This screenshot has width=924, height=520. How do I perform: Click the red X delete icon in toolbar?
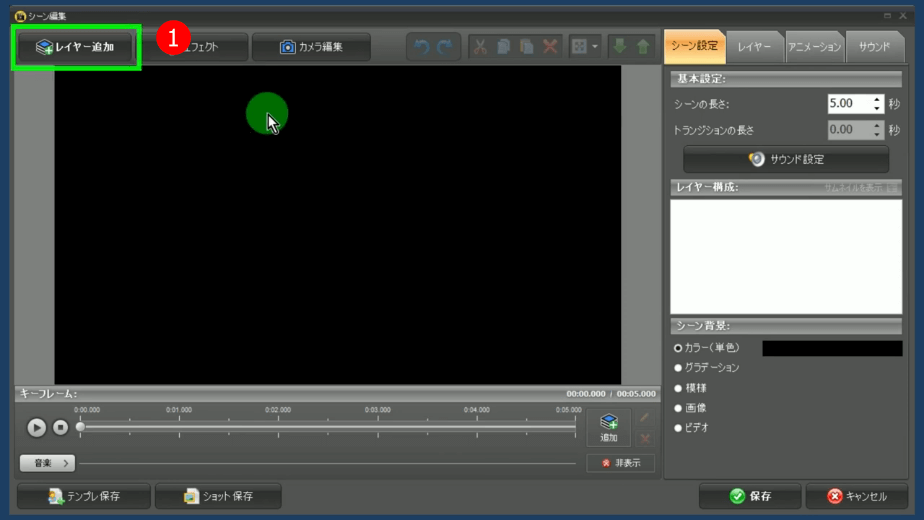[550, 47]
